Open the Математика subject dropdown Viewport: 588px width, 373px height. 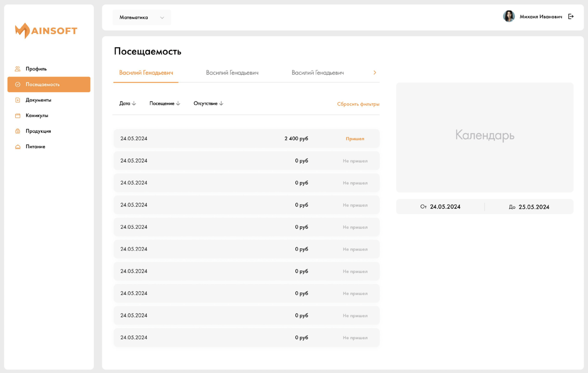141,18
